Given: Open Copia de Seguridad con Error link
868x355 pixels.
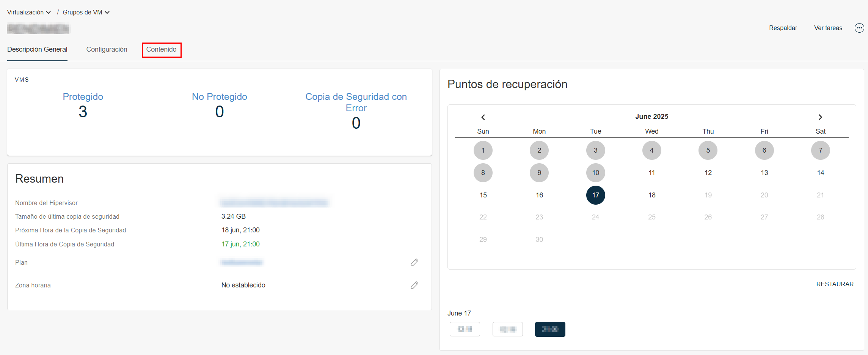Looking at the screenshot, I should 356,102.
